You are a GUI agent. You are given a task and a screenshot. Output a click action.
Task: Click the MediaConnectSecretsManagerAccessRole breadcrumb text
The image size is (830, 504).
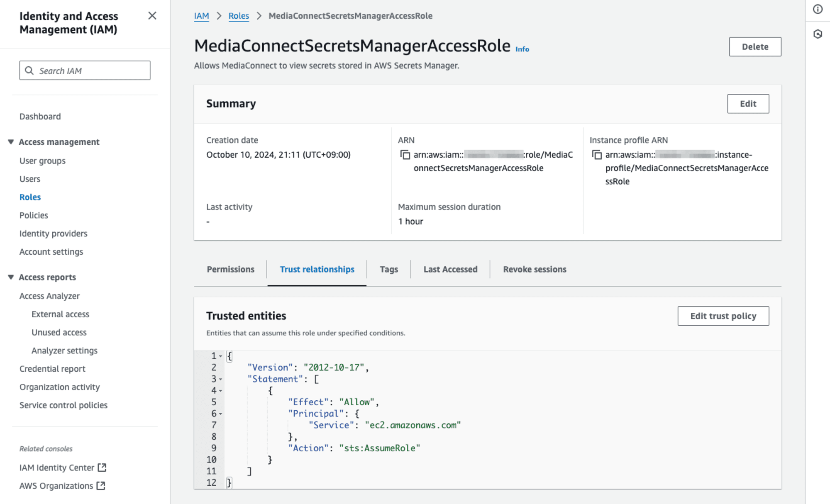pyautogui.click(x=350, y=16)
